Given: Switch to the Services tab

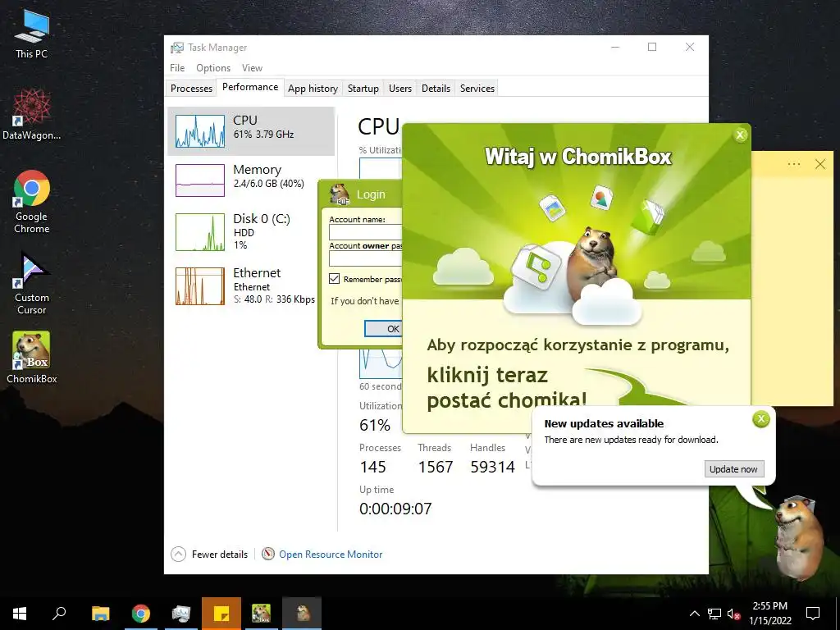Looking at the screenshot, I should [x=477, y=89].
